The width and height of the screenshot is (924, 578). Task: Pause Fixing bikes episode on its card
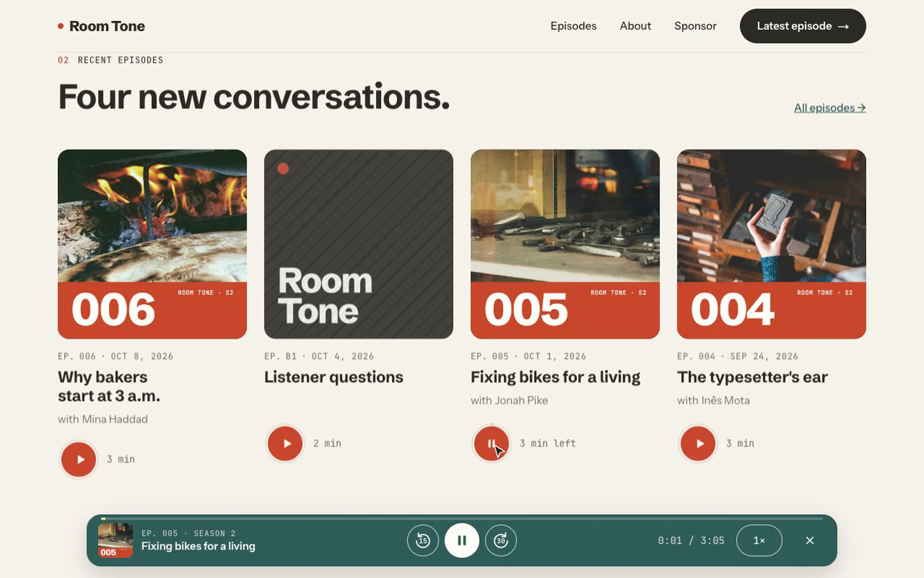(x=491, y=443)
